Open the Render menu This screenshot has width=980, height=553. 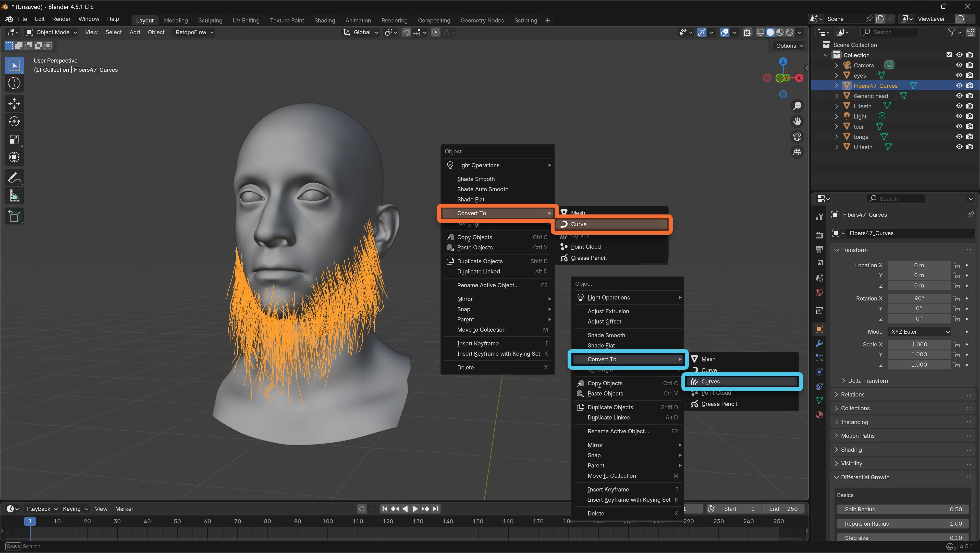61,19
